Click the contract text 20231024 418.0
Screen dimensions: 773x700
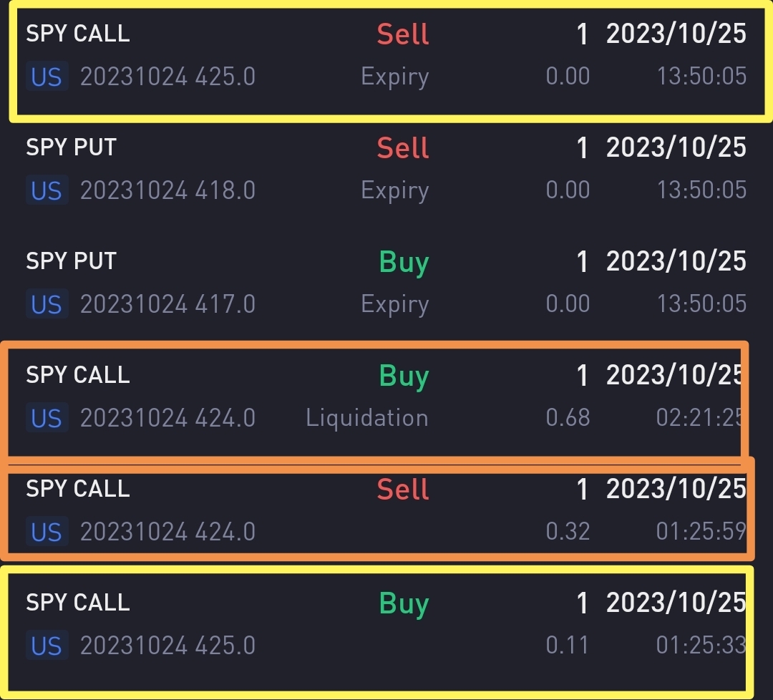(x=167, y=190)
